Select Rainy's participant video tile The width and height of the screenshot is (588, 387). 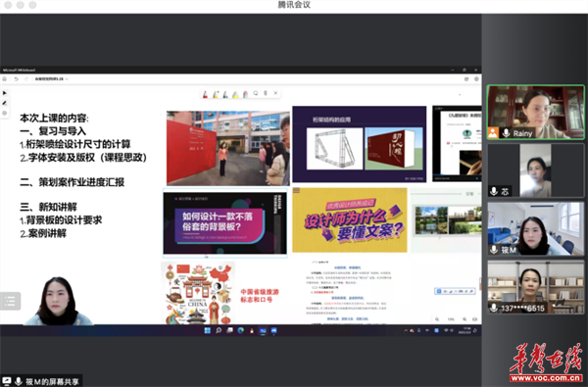coord(535,112)
